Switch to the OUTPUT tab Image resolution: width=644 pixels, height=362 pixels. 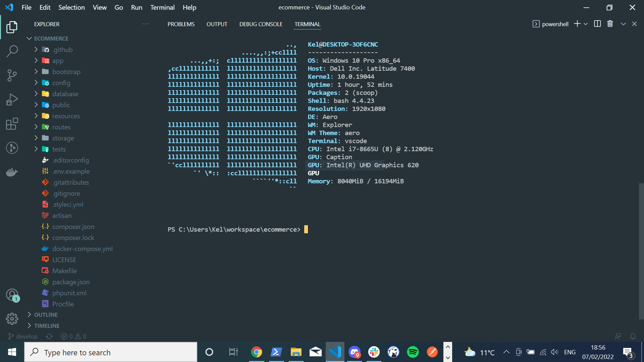pos(217,24)
